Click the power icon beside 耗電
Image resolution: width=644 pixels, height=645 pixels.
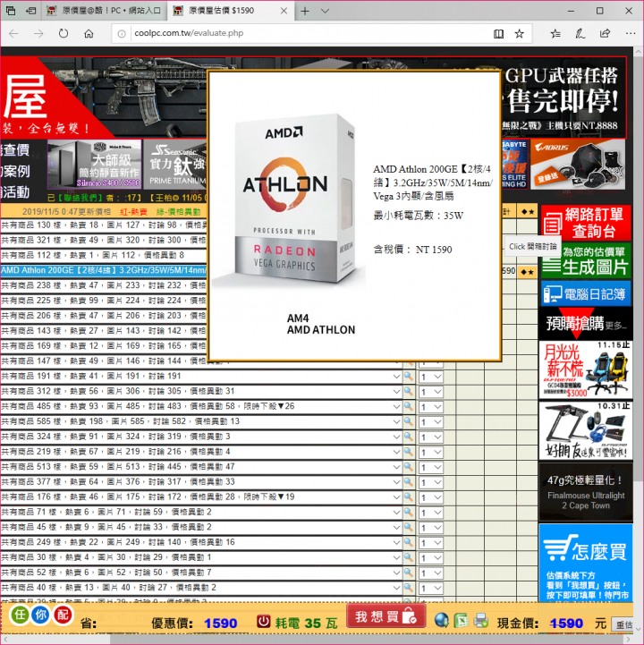tap(264, 621)
